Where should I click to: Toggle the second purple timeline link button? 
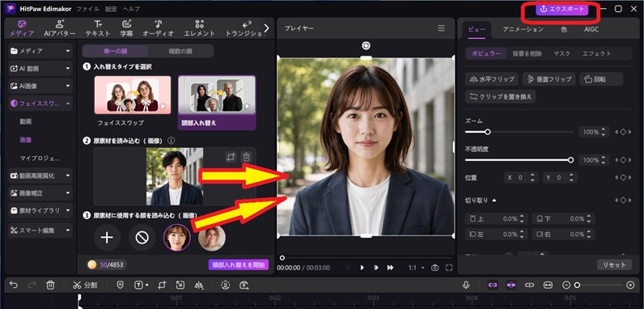coord(511,285)
